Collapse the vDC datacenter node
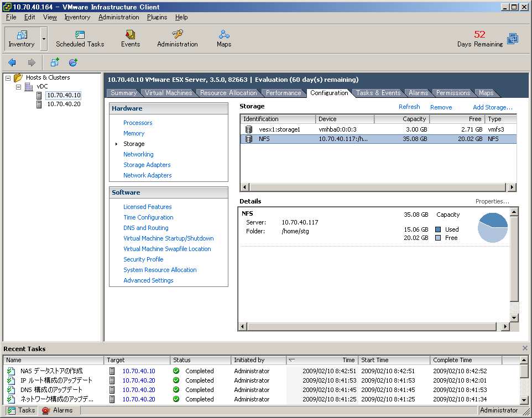This screenshot has height=418, width=532. click(x=19, y=87)
